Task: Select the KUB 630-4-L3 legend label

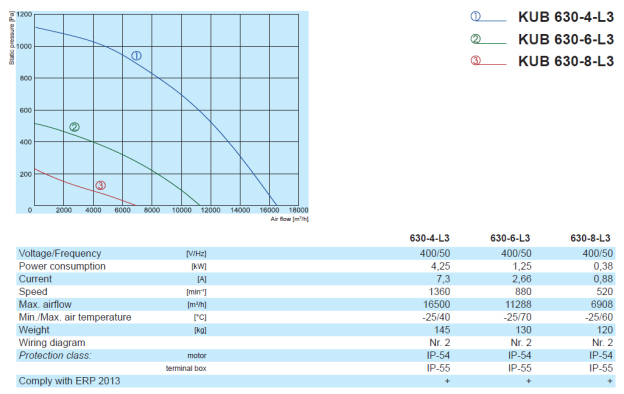Action: click(x=566, y=17)
